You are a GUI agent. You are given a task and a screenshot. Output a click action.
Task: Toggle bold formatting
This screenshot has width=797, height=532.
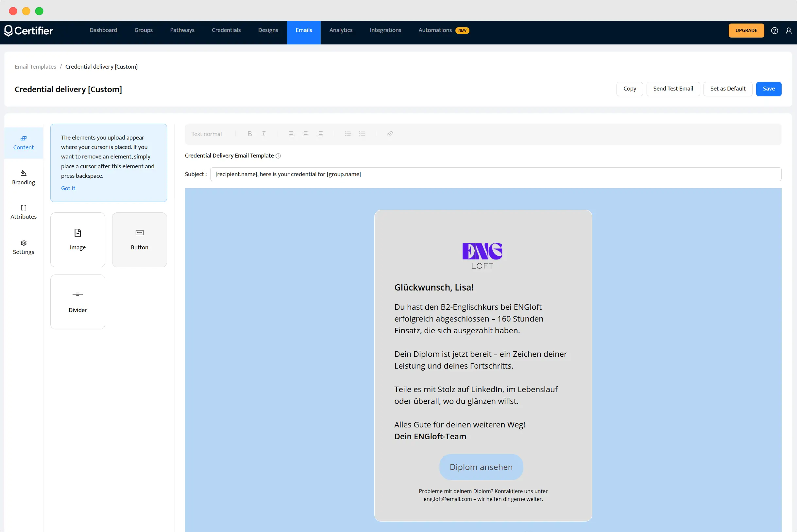tap(249, 134)
